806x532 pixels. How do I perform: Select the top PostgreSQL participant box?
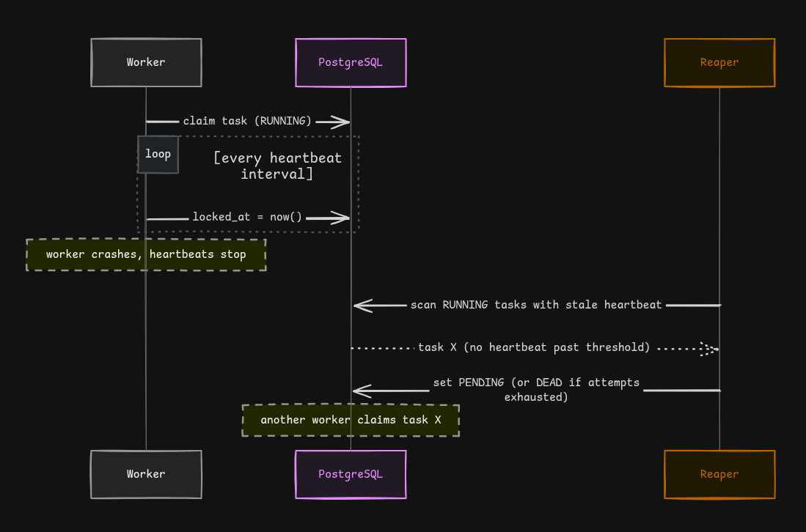pos(351,62)
